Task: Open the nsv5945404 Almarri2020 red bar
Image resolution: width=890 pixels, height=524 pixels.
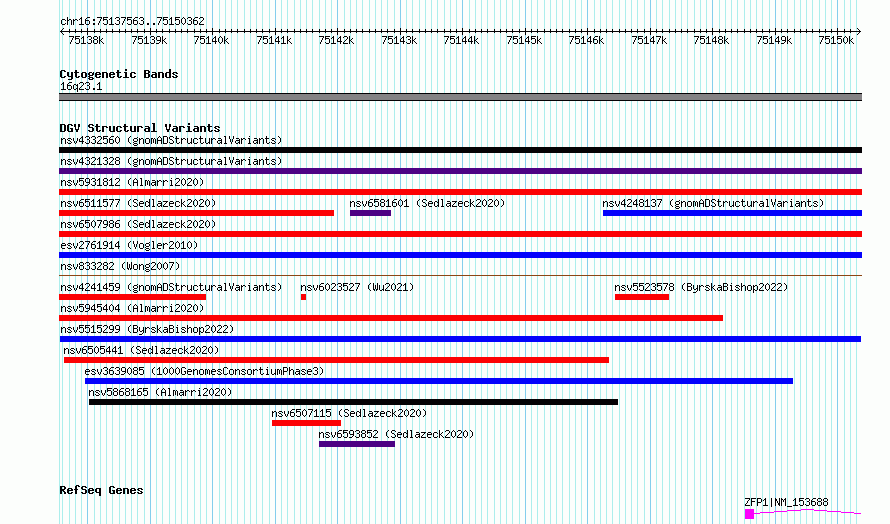Action: point(391,318)
